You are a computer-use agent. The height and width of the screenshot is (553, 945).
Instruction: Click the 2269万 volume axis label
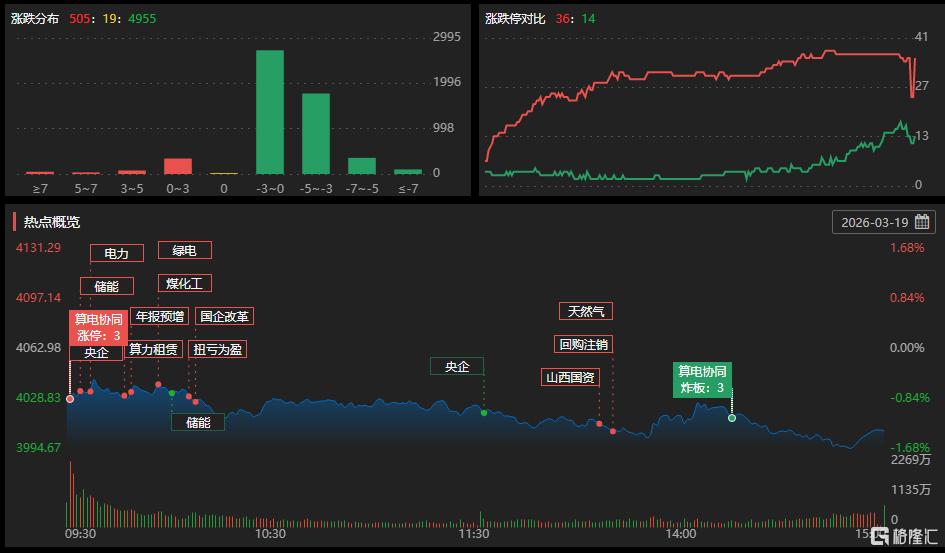point(911,460)
